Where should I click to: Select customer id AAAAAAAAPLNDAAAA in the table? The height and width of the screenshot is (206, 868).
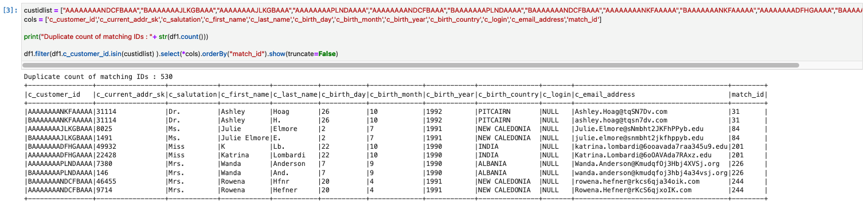pyautogui.click(x=60, y=164)
